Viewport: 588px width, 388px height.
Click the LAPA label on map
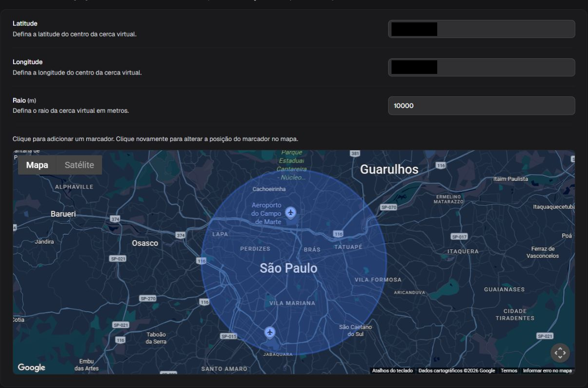point(220,234)
